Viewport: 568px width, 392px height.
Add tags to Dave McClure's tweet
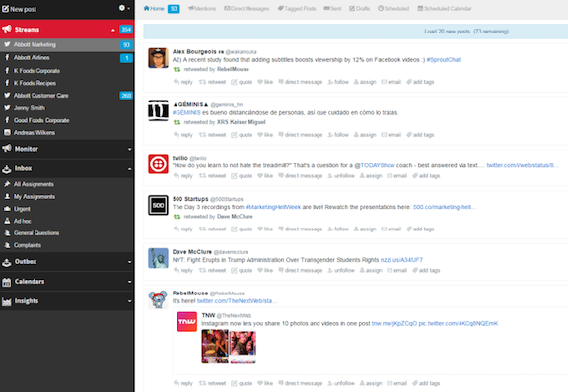point(426,271)
